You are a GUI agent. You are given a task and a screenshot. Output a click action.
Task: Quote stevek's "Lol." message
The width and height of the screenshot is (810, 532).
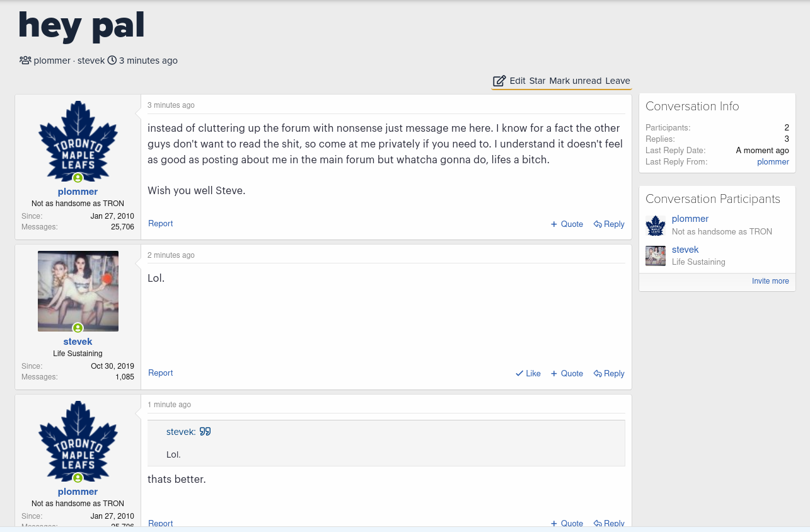[567, 373]
